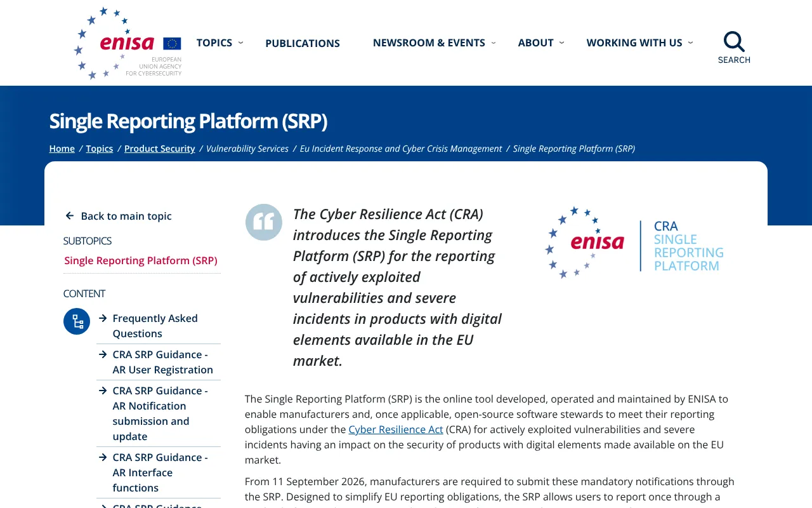The height and width of the screenshot is (508, 812).
Task: Click arrow beside AR Interface functions
Action: point(103,457)
